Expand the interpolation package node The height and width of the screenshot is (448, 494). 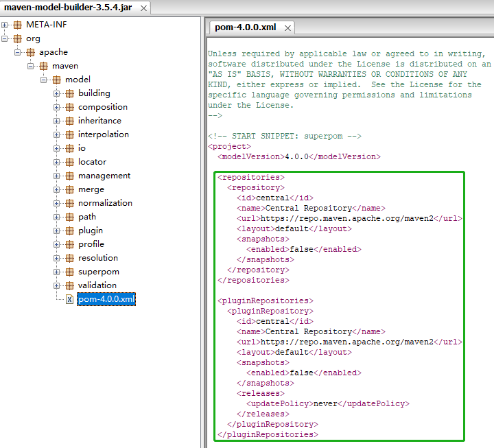(x=57, y=135)
